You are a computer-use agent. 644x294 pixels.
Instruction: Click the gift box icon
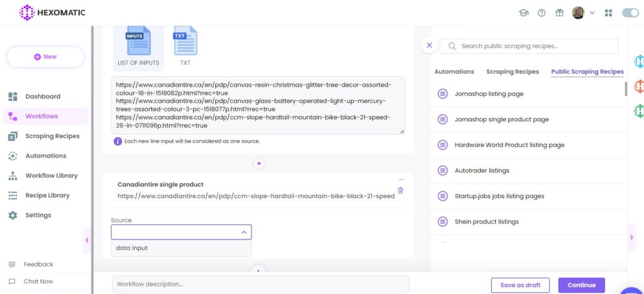pos(559,13)
